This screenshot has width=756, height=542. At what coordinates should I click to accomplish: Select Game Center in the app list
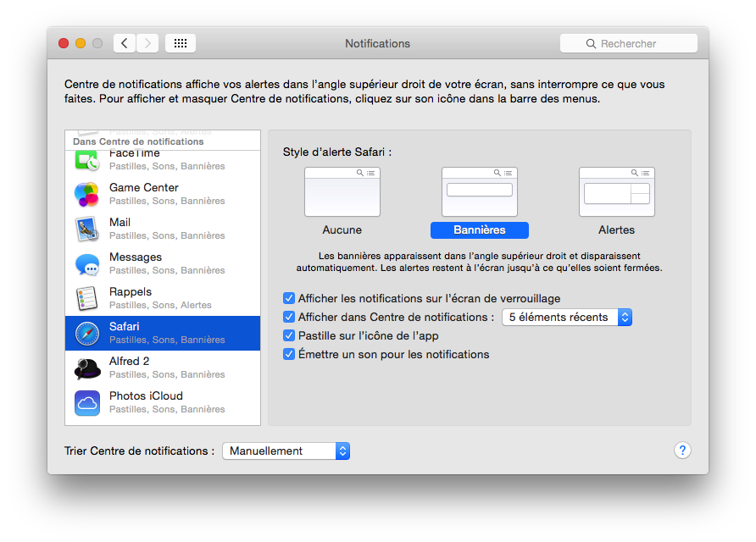[x=163, y=194]
